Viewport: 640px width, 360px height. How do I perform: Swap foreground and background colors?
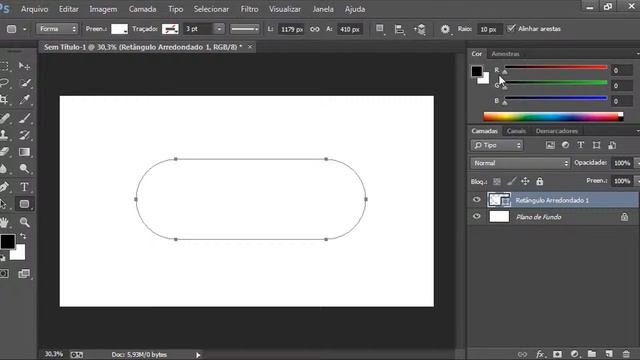tap(23, 236)
